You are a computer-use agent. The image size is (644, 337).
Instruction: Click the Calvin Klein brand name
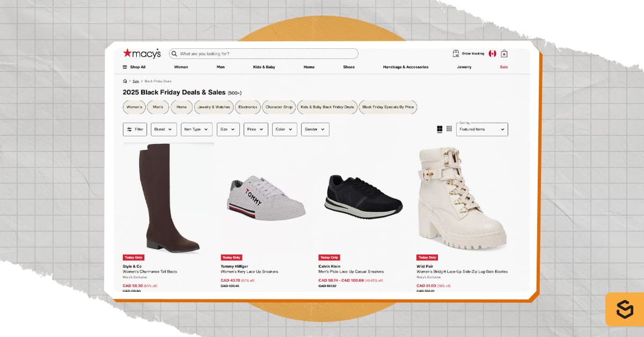(x=328, y=266)
